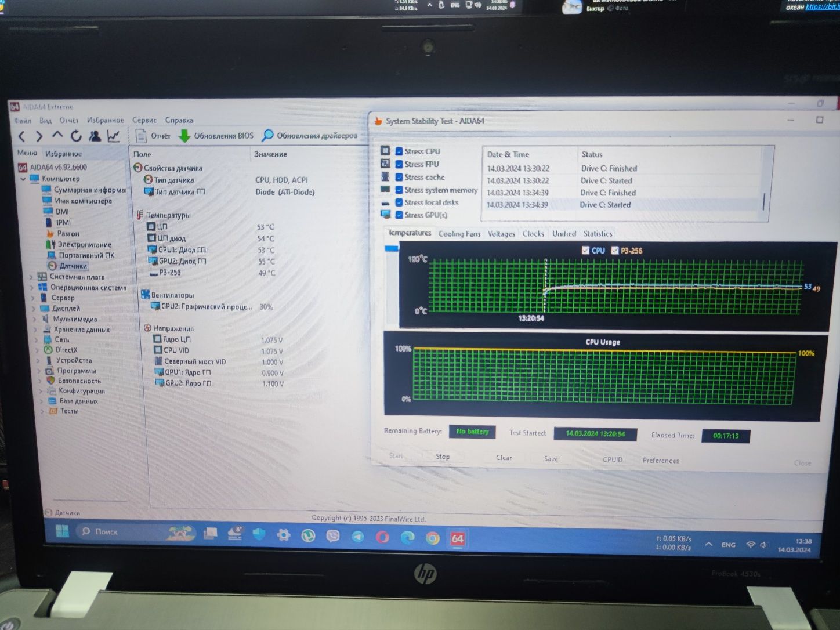Expand the Сеть tree node
The height and width of the screenshot is (630, 840).
coord(37,340)
